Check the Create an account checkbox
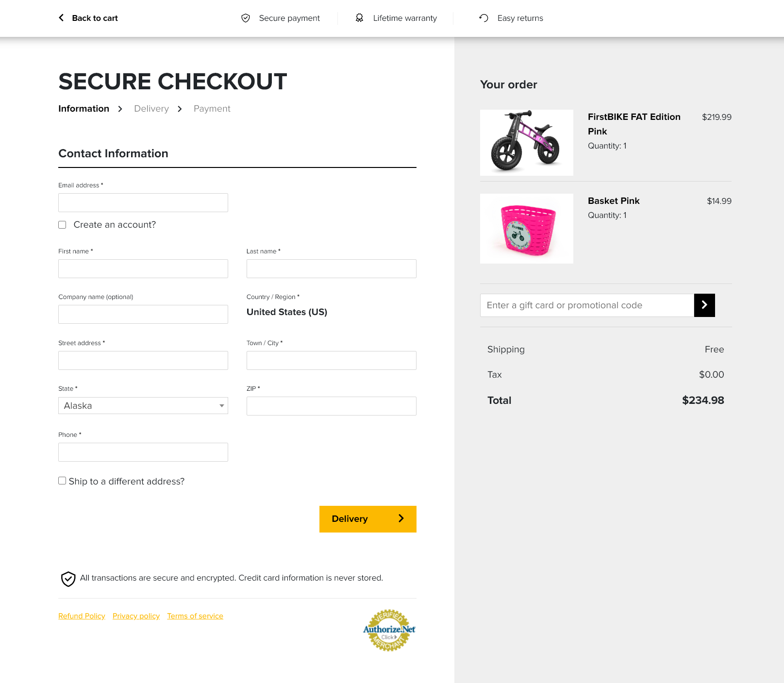Viewport: 784px width, 683px height. coord(62,225)
